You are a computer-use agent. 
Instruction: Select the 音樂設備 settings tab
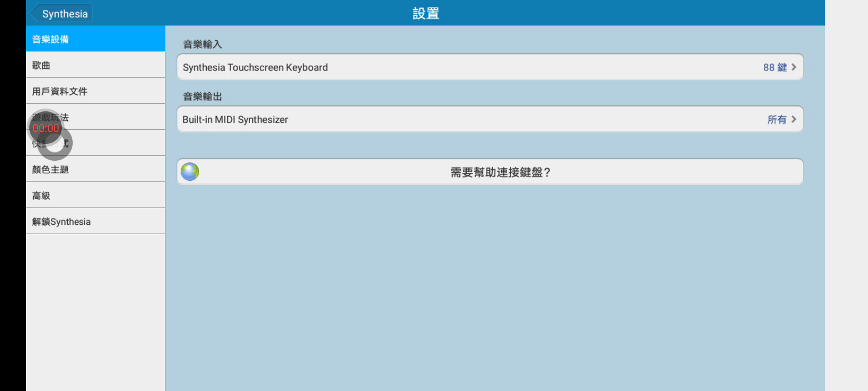(x=95, y=39)
